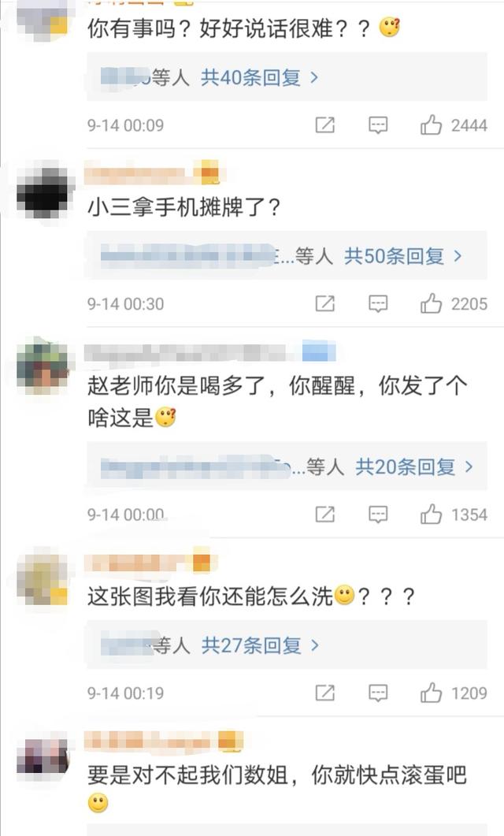Open the 共27条回复 reply list

point(260,645)
